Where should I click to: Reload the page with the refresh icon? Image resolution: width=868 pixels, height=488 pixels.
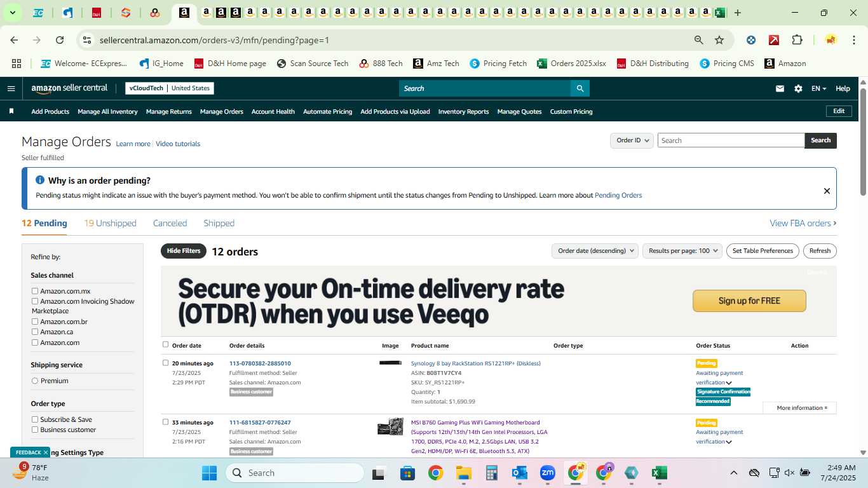point(60,40)
